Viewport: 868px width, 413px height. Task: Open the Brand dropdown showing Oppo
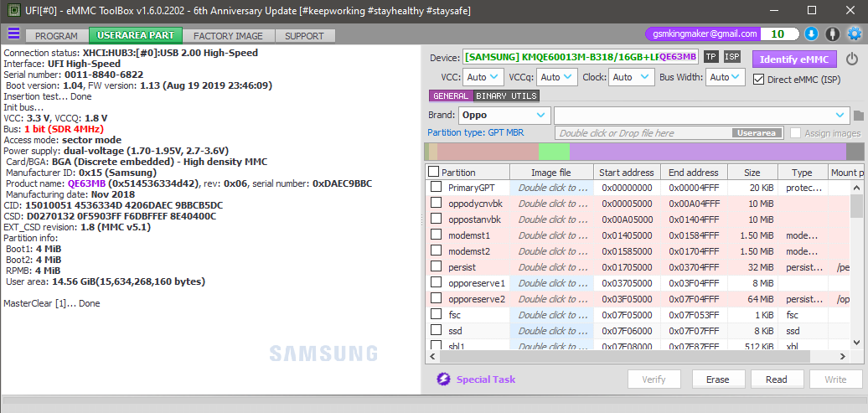[x=504, y=115]
